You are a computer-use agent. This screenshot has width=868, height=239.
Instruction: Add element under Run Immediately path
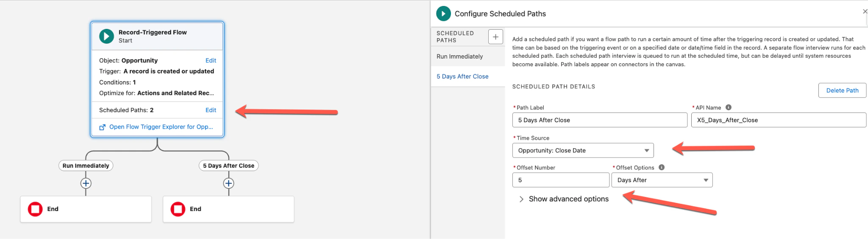point(86,183)
